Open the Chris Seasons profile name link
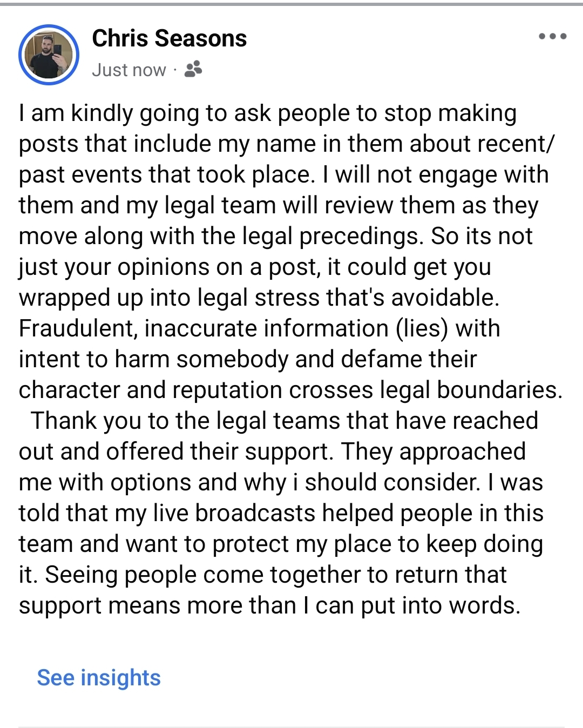583x728 pixels. [170, 38]
